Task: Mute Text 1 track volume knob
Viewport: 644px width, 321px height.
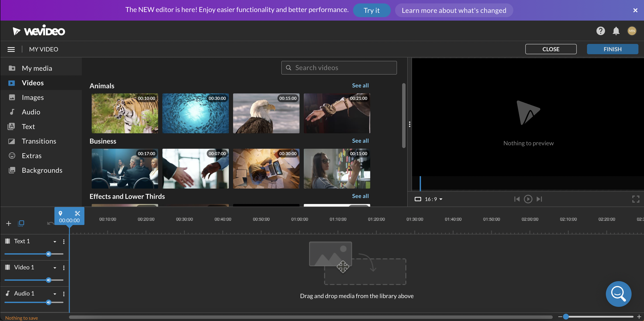Action: click(x=49, y=254)
